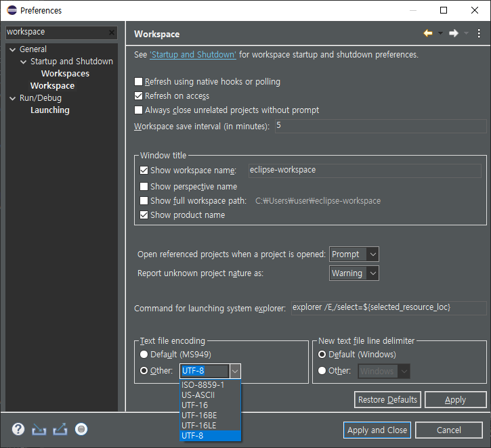Open the 'Startup and Shutdown' link
491x448 pixels.
tap(193, 54)
